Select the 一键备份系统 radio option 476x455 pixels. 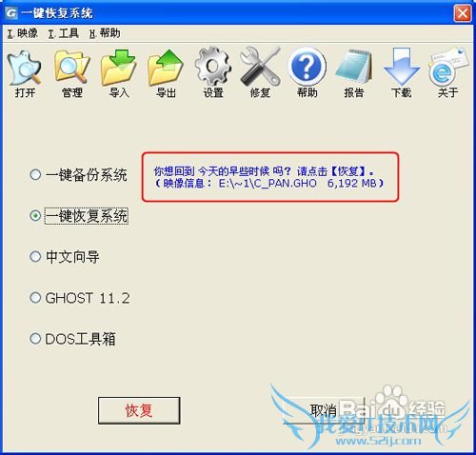(x=79, y=175)
